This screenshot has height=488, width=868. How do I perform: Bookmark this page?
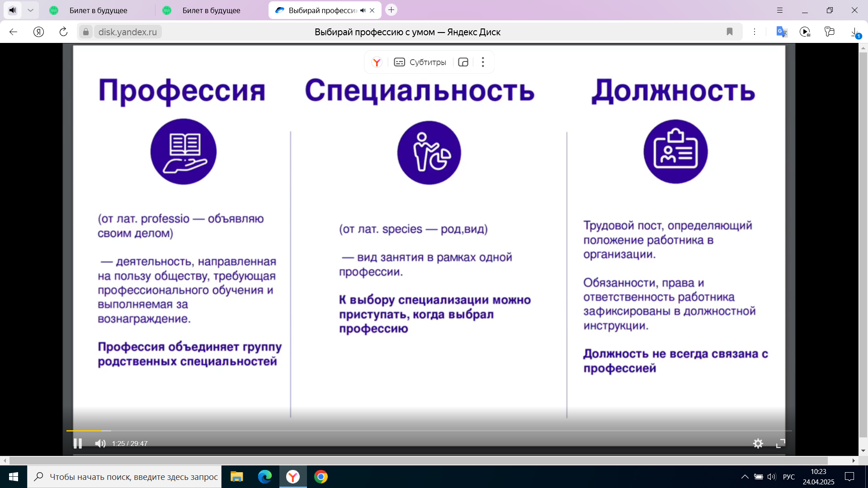[729, 32]
